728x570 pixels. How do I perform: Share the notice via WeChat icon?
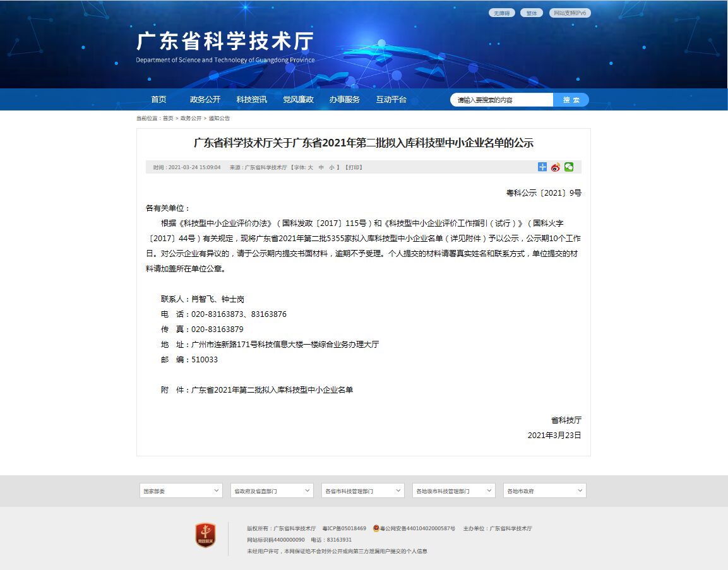[x=569, y=167]
